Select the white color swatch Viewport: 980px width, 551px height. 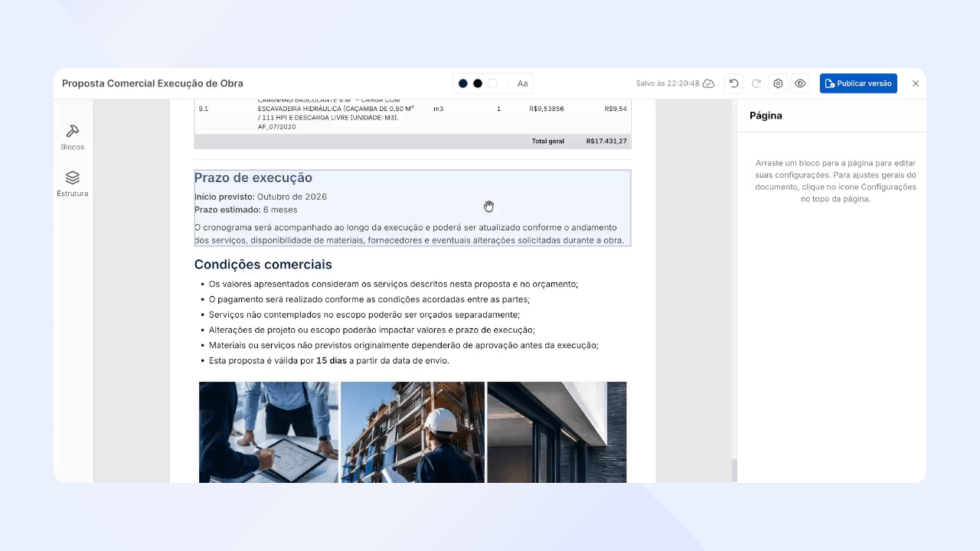point(493,83)
